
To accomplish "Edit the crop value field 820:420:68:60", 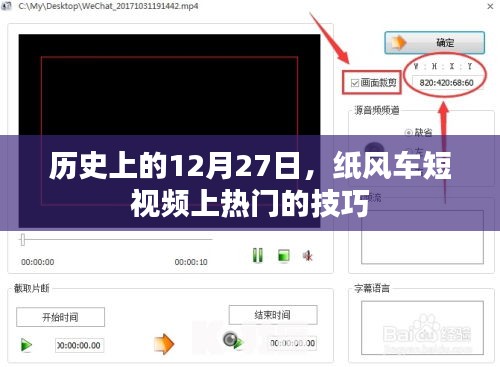I will click(x=446, y=83).
